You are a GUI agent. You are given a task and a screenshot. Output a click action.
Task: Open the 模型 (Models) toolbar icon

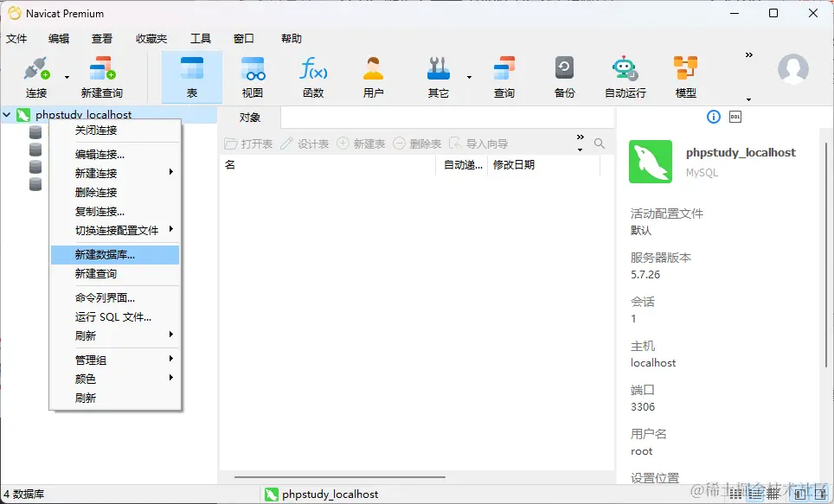(x=685, y=76)
